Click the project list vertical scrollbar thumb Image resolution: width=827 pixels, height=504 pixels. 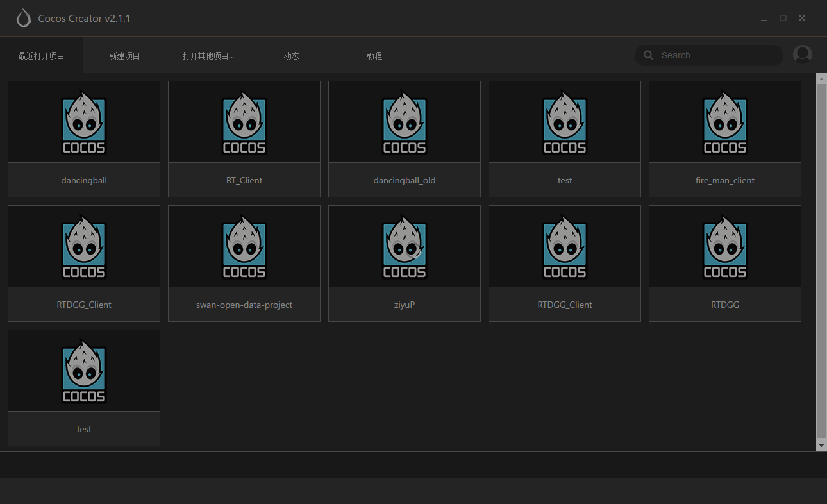click(x=821, y=260)
